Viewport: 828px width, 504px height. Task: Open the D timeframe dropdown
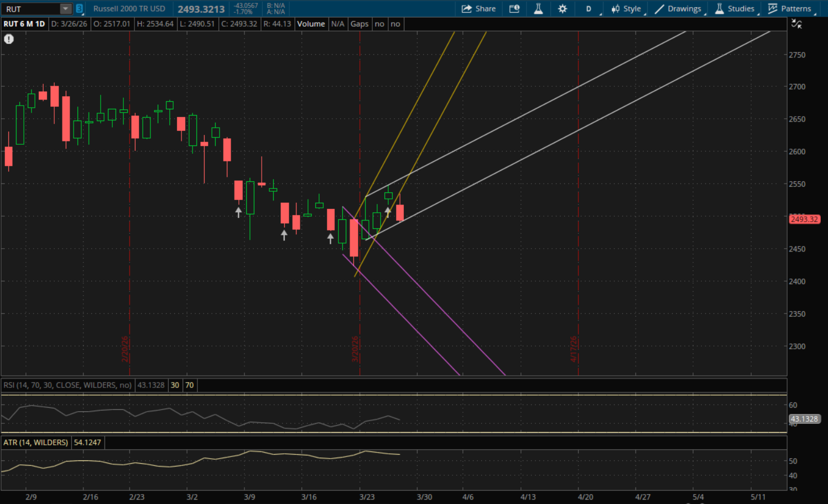(x=589, y=9)
